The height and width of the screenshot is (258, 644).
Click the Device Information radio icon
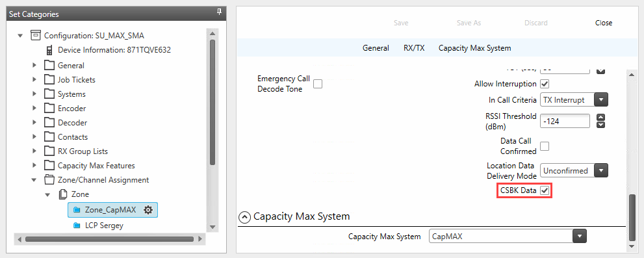[x=49, y=50]
